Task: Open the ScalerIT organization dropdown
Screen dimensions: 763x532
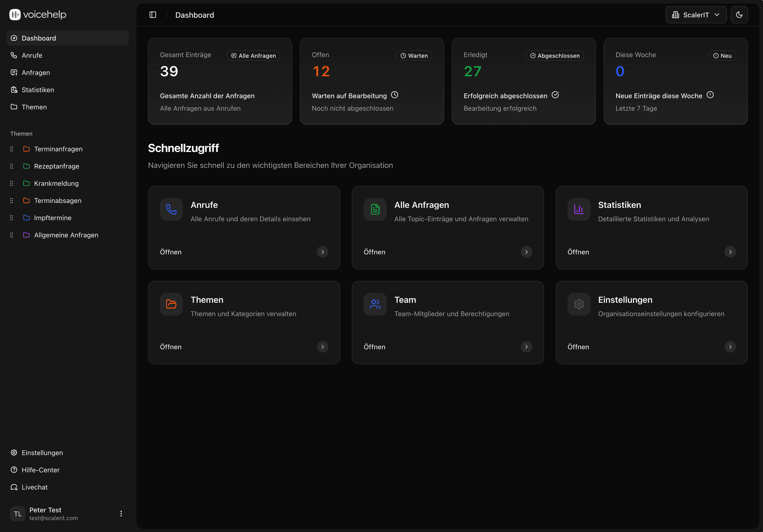Action: [x=696, y=15]
